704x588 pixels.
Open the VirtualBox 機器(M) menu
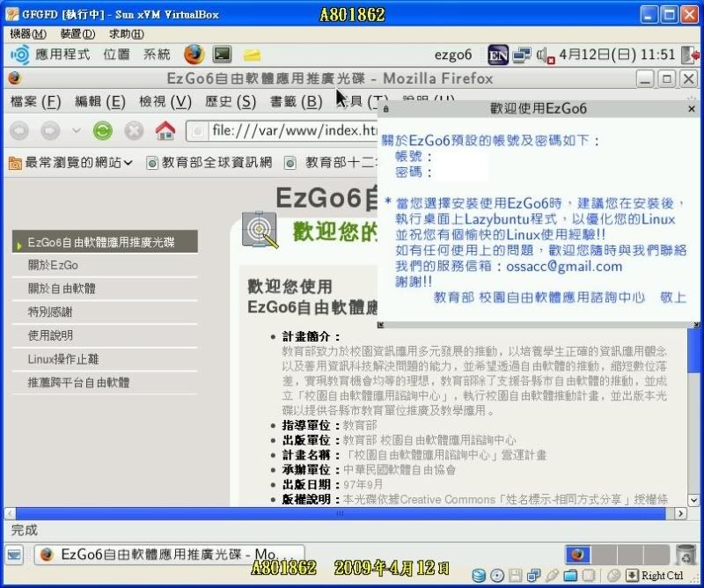[x=28, y=33]
